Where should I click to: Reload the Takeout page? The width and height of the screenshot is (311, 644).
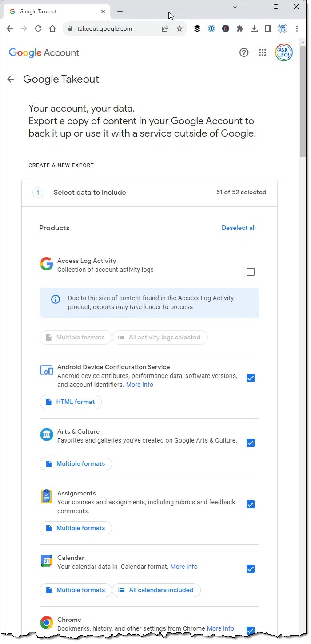coord(38,28)
